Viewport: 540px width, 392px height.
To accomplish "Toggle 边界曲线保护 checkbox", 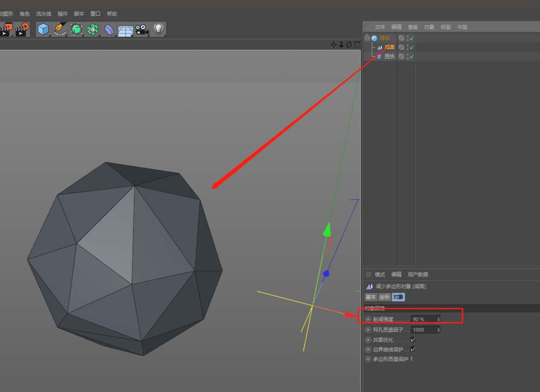I will pyautogui.click(x=413, y=349).
